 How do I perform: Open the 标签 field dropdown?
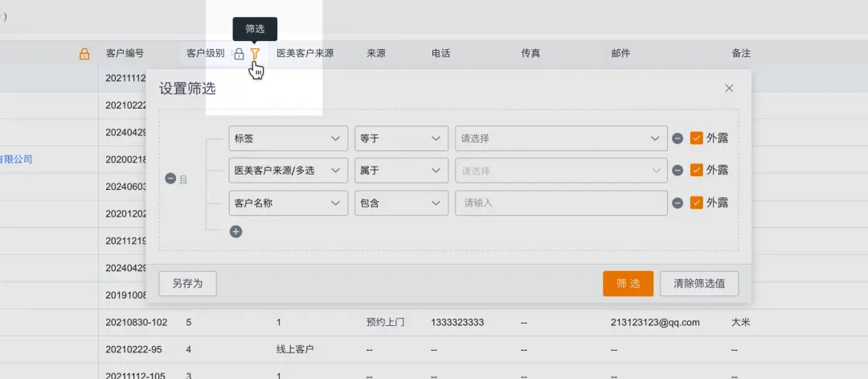[288, 138]
